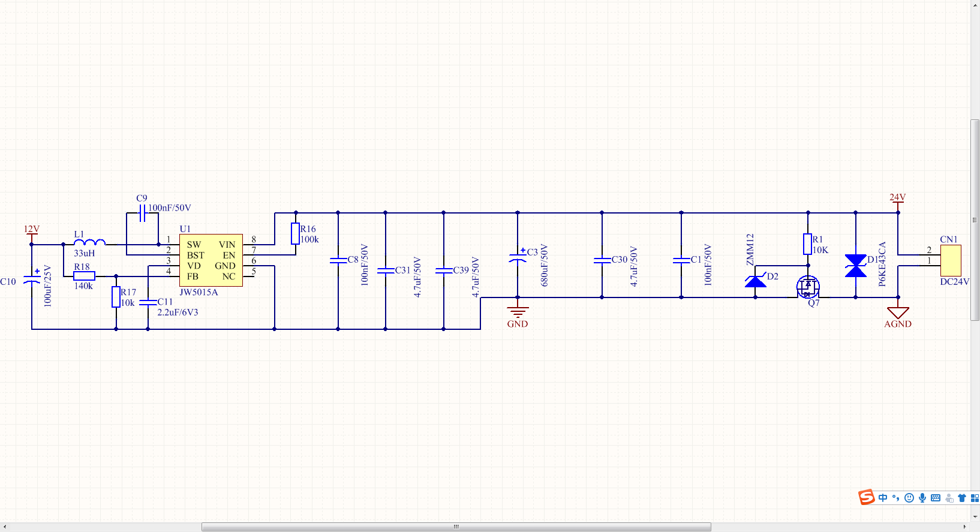The height and width of the screenshot is (532, 980).
Task: Select the R16 resistor symbol
Action: pyautogui.click(x=296, y=233)
